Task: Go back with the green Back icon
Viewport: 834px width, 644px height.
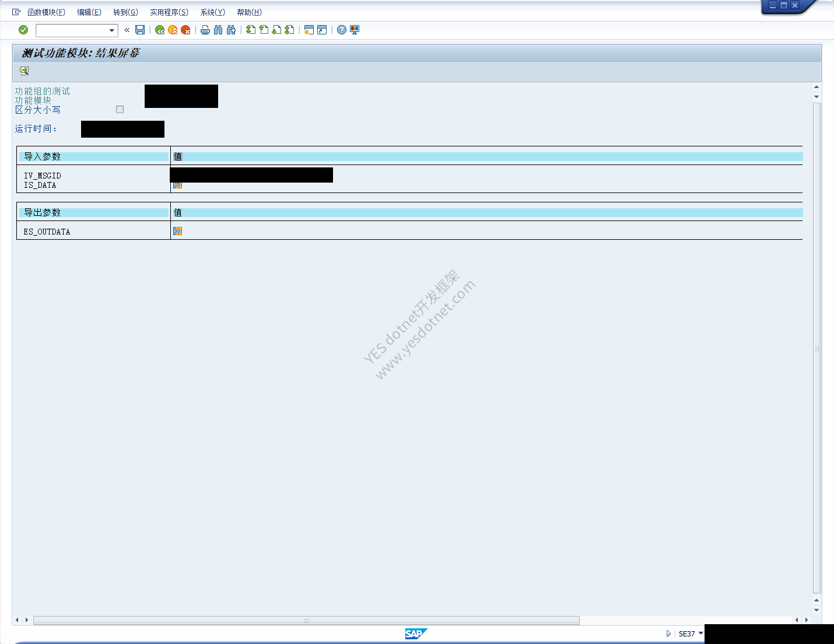Action: tap(160, 30)
